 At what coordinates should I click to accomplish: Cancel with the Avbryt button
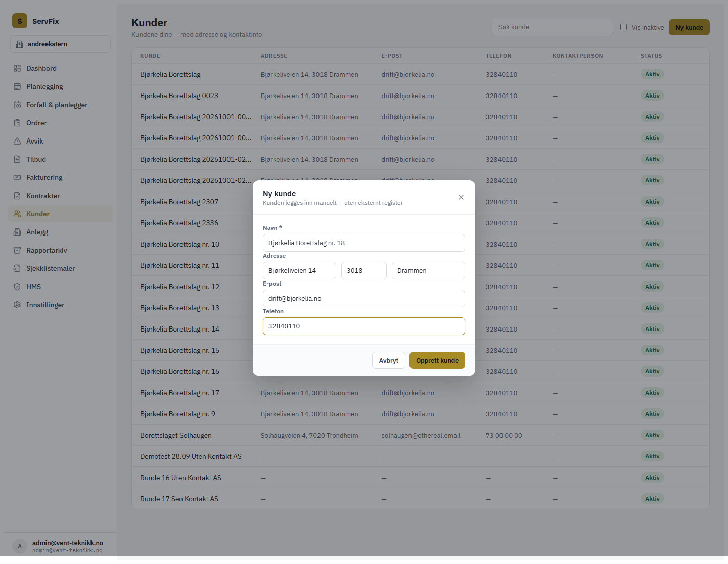[389, 360]
